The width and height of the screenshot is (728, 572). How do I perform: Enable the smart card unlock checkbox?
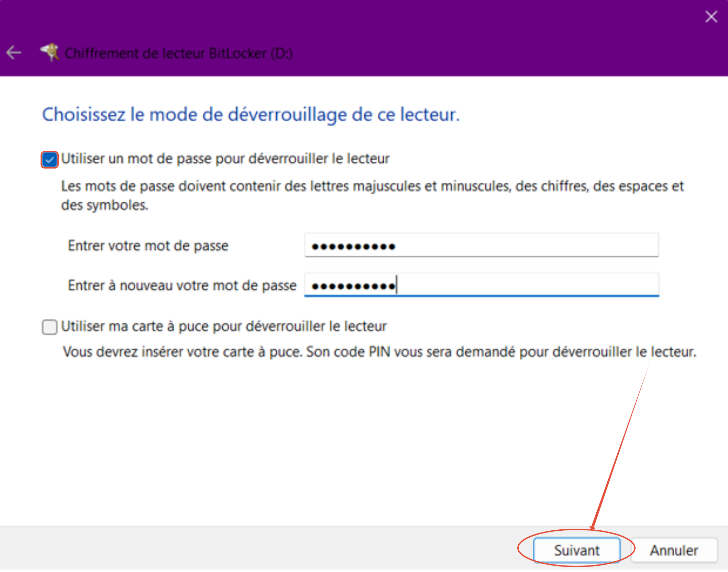click(49, 327)
